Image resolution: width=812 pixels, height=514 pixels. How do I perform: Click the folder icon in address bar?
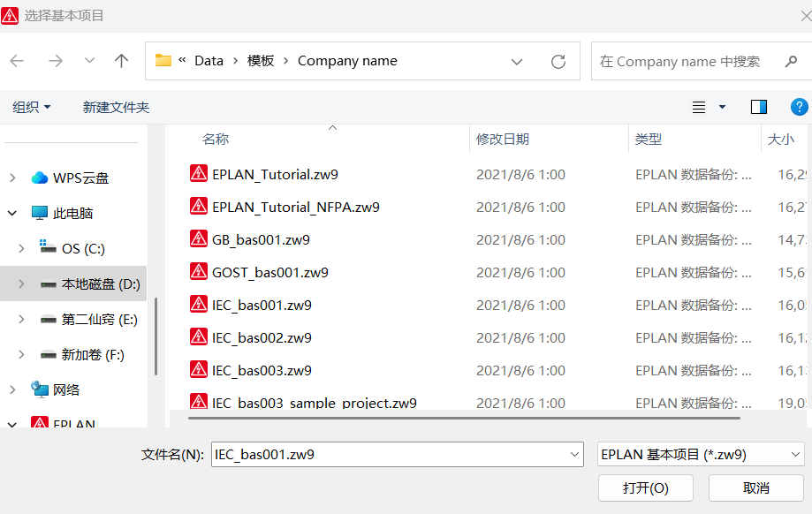(x=163, y=61)
